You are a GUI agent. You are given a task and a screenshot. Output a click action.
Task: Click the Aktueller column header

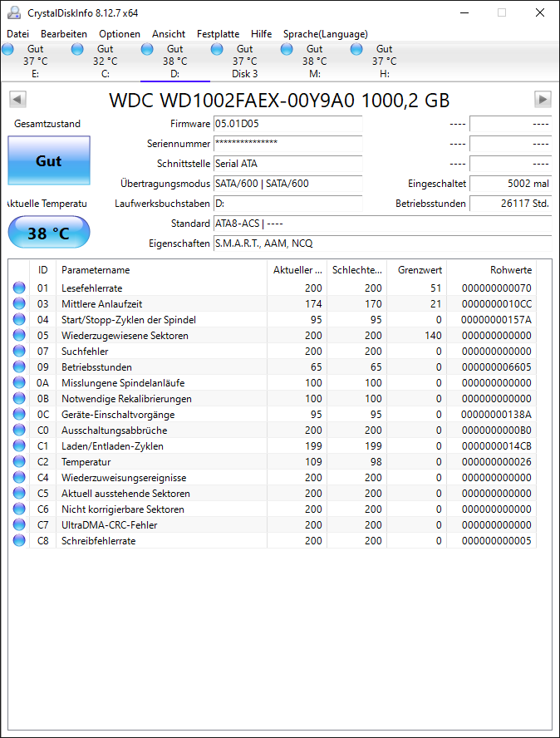click(297, 270)
